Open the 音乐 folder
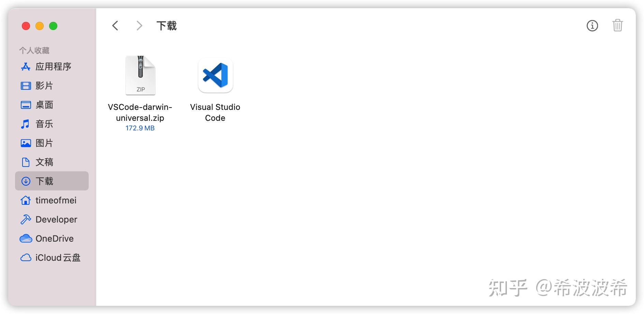This screenshot has height=314, width=644. (x=44, y=124)
